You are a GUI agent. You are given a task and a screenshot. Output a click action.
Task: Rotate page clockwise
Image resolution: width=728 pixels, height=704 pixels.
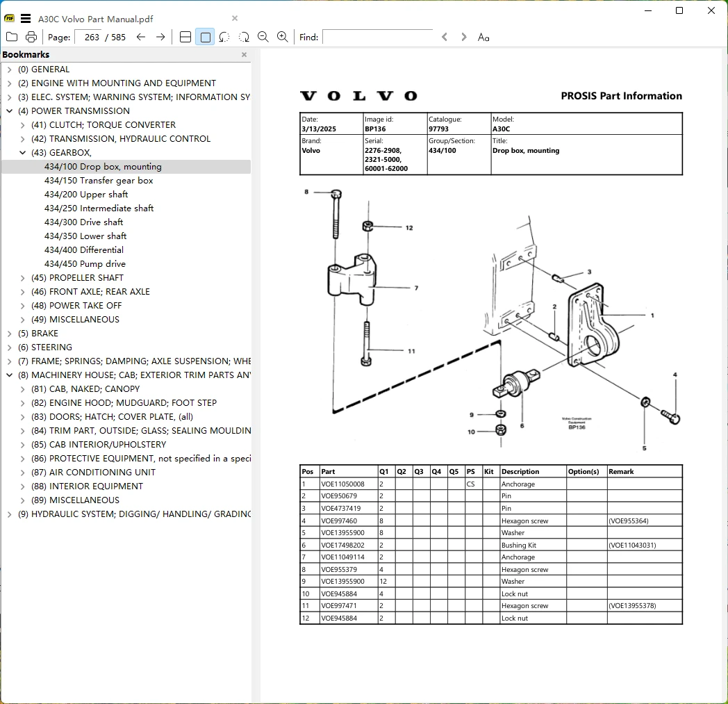pyautogui.click(x=244, y=37)
